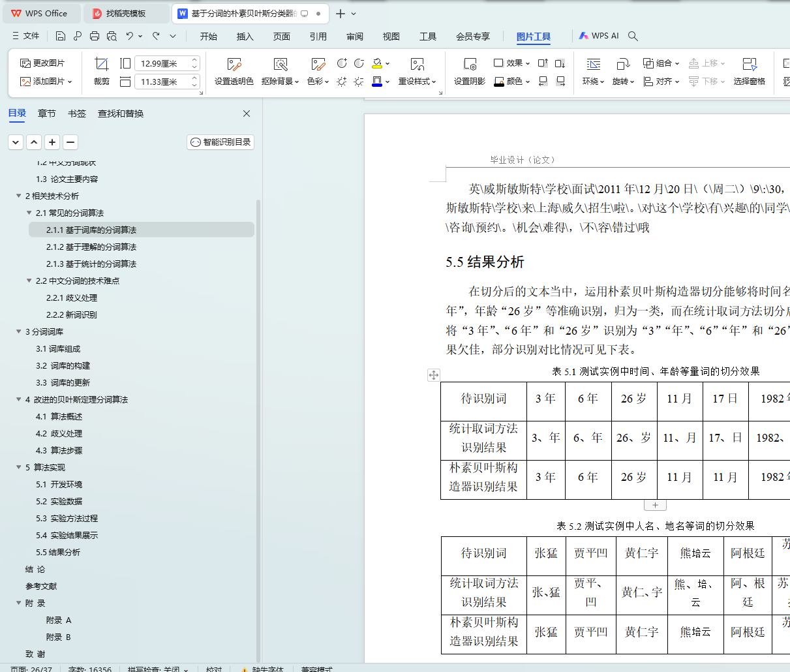Go to '5.4 实验结果展示' in outline

pyautogui.click(x=67, y=535)
